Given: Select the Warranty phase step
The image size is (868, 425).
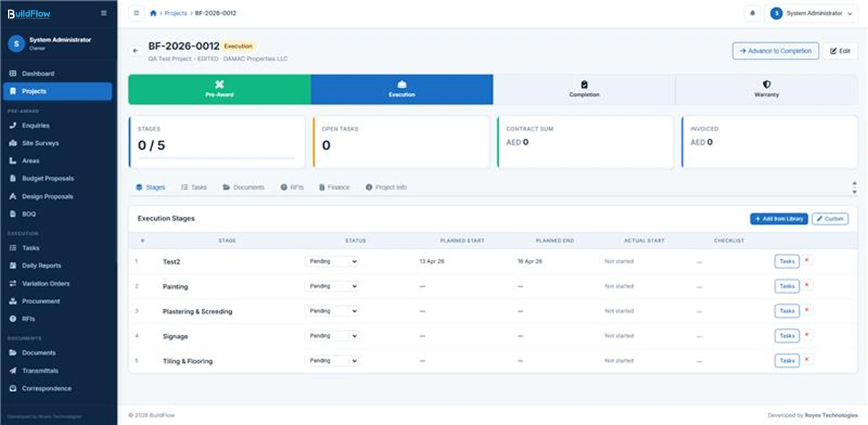Looking at the screenshot, I should click(766, 89).
